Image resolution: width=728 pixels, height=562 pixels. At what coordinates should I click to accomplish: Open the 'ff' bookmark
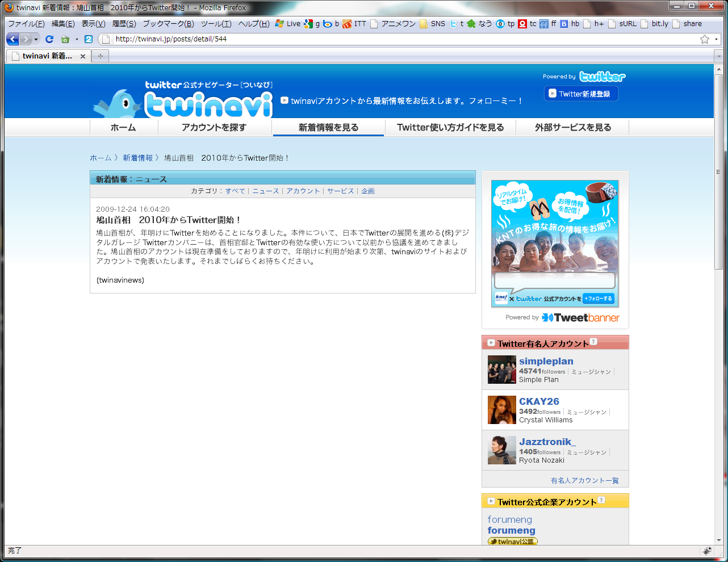[x=549, y=24]
